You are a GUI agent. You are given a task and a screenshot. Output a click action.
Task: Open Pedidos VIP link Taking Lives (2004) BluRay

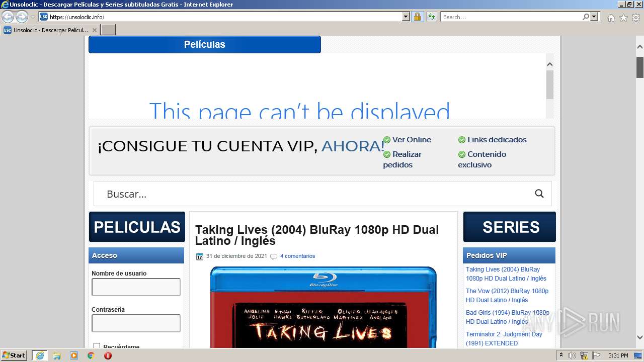(506, 274)
